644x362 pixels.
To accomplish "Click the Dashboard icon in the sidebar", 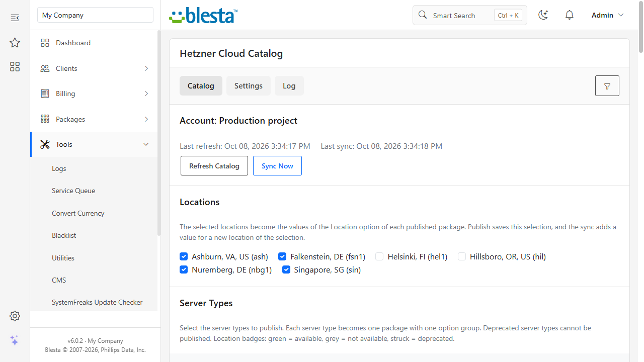I will pyautogui.click(x=45, y=43).
